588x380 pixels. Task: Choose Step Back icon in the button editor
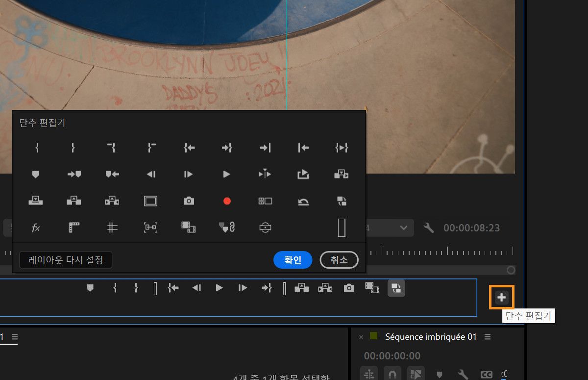click(151, 174)
